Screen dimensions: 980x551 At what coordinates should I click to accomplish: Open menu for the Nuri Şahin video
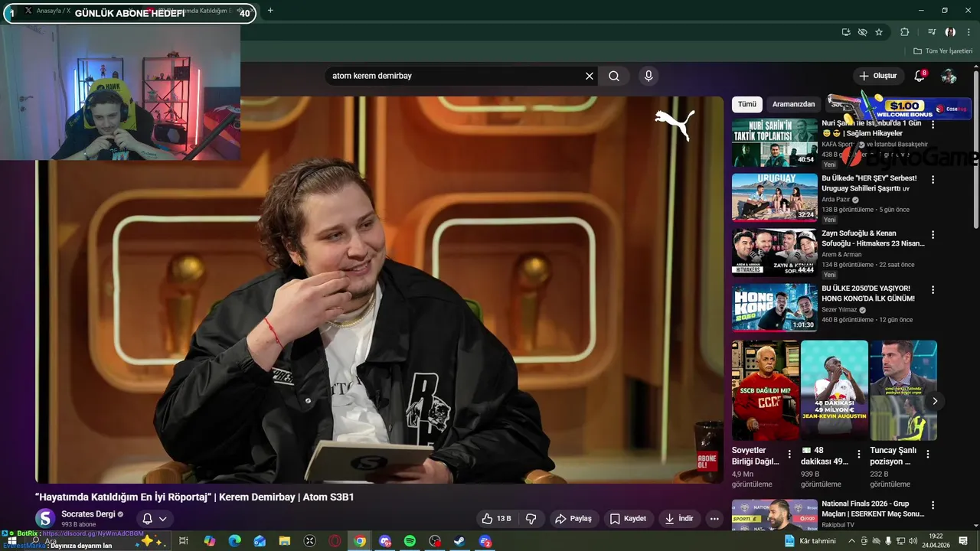(933, 125)
